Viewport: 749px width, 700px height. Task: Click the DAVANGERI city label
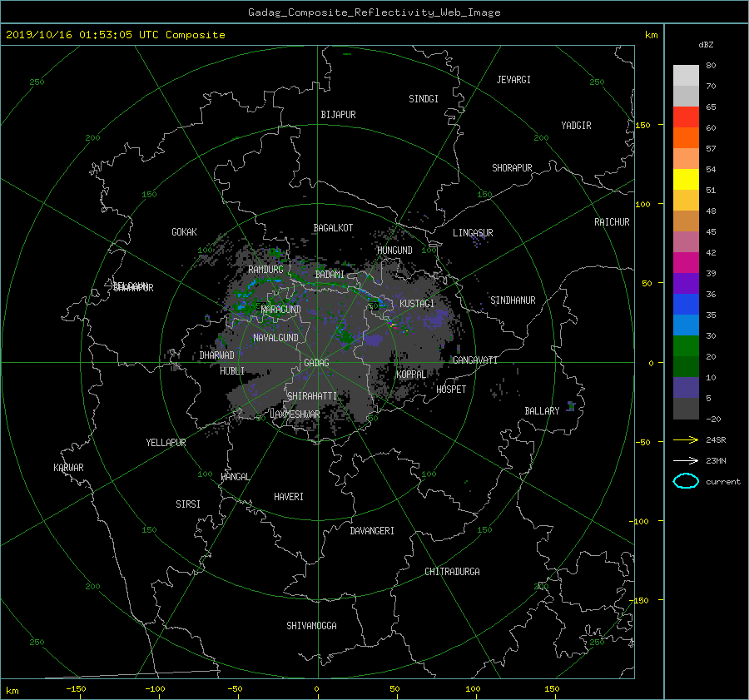[372, 531]
